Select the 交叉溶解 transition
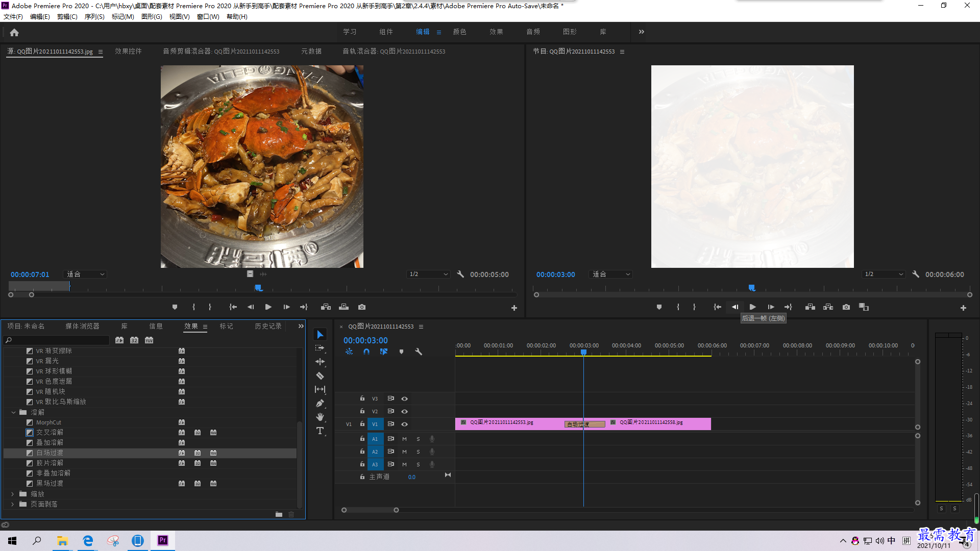Screen dimensions: 980x551 [50, 433]
